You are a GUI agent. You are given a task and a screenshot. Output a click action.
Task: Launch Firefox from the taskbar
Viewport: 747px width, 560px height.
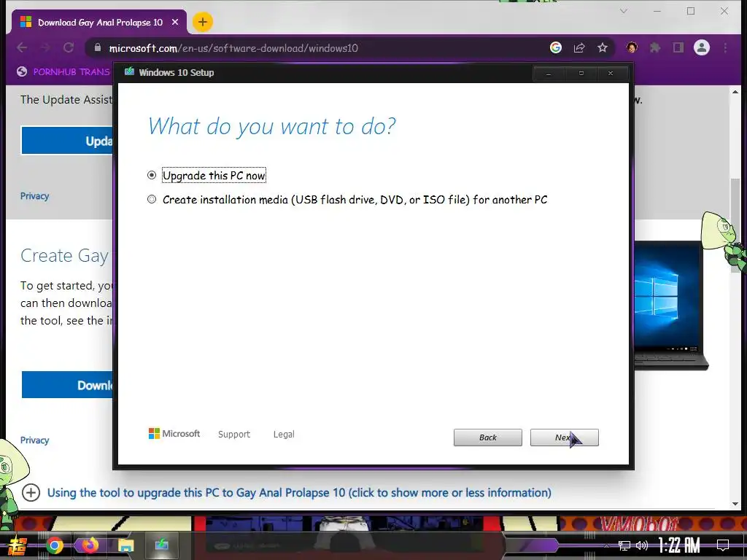[90, 545]
